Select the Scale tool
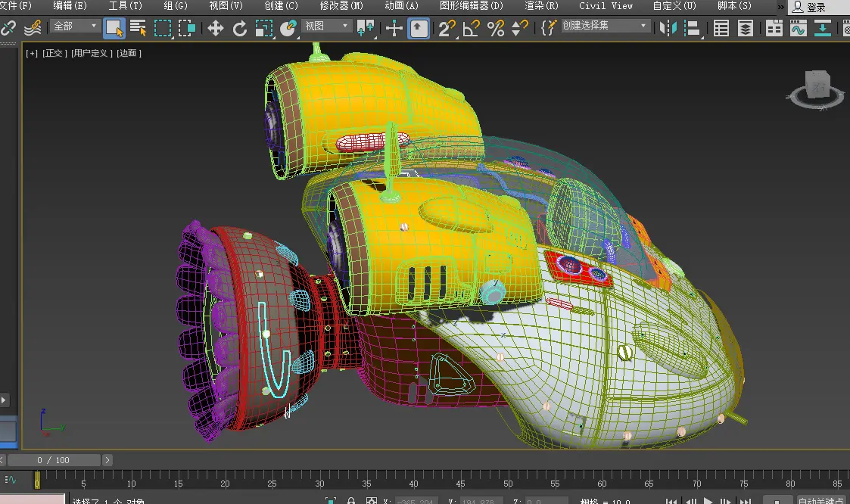 pyautogui.click(x=263, y=29)
